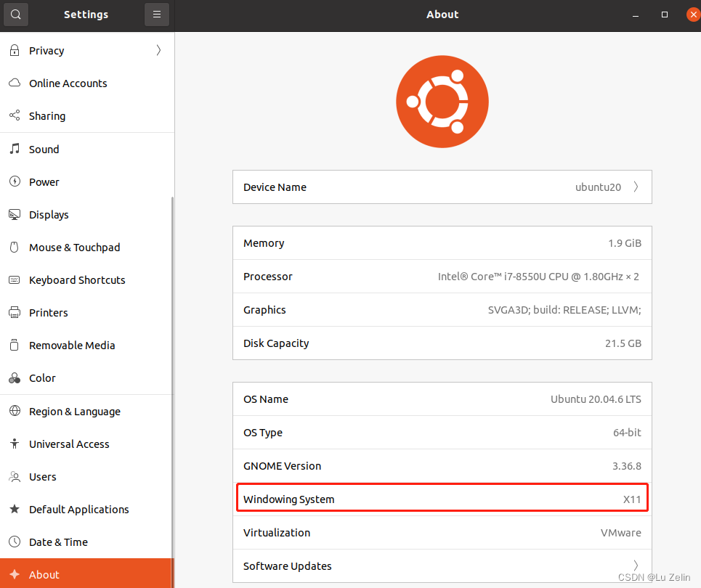701x588 pixels.
Task: Click the Power icon in sidebar
Action: pos(14,181)
